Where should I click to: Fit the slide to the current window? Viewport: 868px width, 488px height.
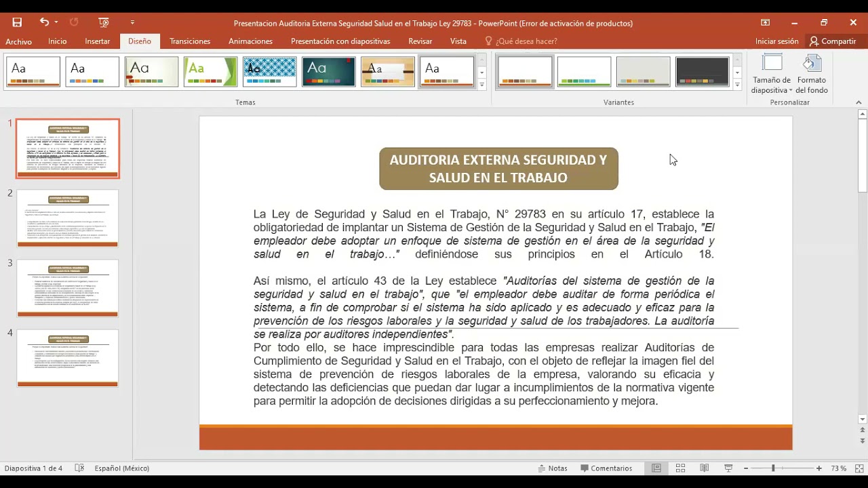point(859,468)
